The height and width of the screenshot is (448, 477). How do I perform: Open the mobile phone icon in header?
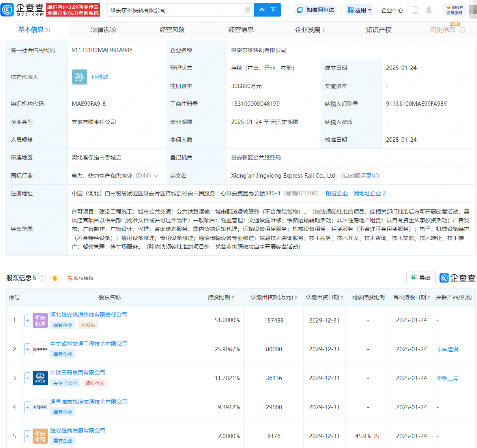[x=415, y=10]
